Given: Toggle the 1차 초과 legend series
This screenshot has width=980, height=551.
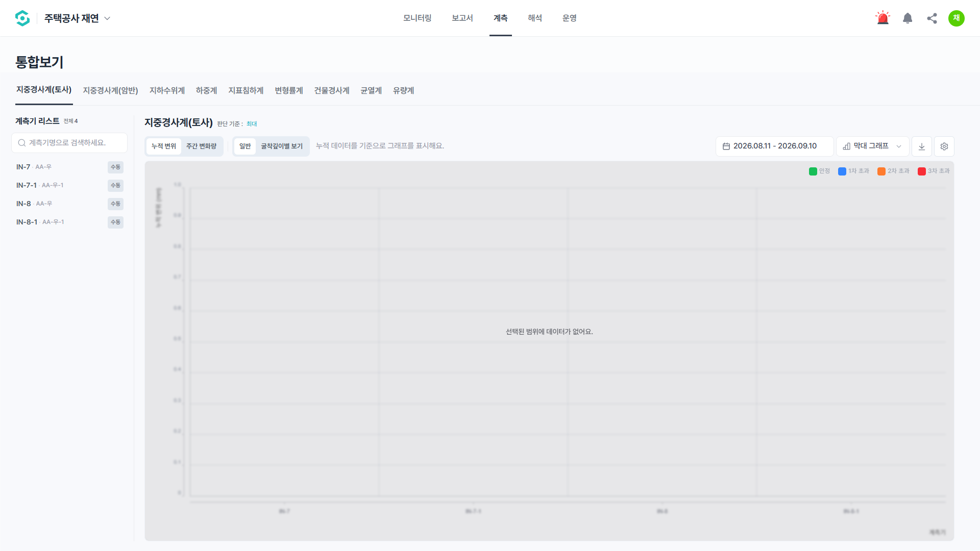Looking at the screenshot, I should coord(854,171).
